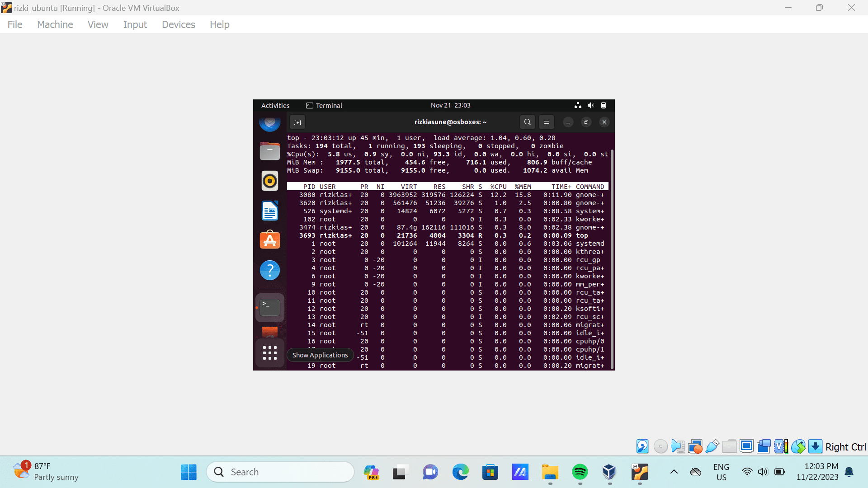
Task: Click Ubuntu network status icon
Action: (x=578, y=105)
